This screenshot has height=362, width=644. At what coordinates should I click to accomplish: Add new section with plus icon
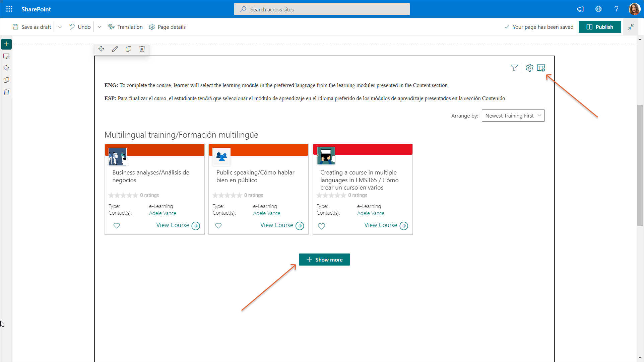pos(6,44)
